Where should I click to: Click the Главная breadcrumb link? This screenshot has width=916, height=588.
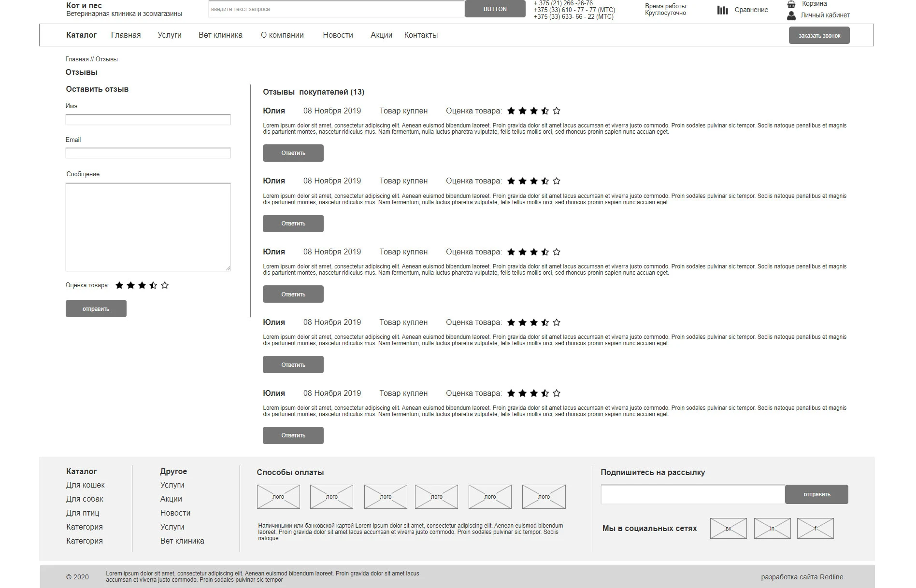tap(77, 59)
